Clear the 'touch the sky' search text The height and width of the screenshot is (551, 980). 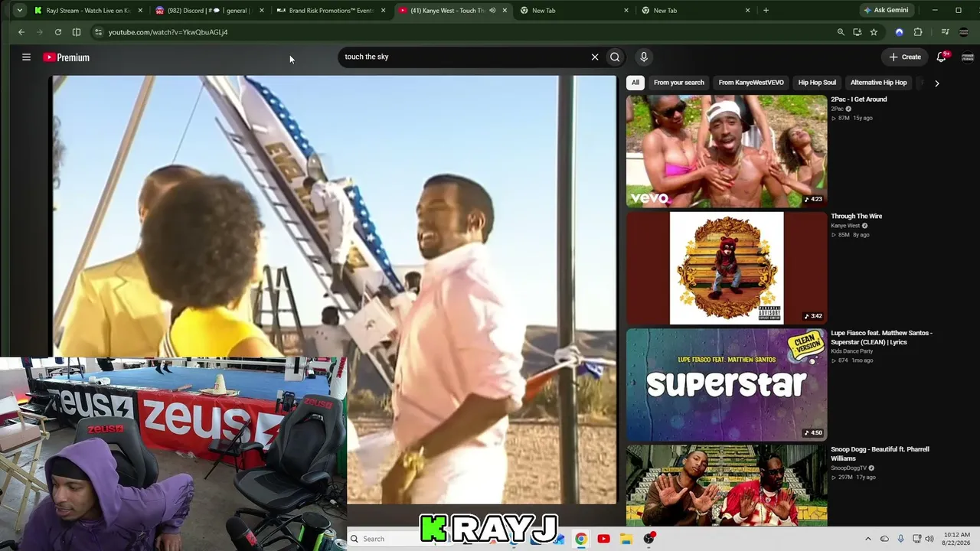[x=595, y=57]
